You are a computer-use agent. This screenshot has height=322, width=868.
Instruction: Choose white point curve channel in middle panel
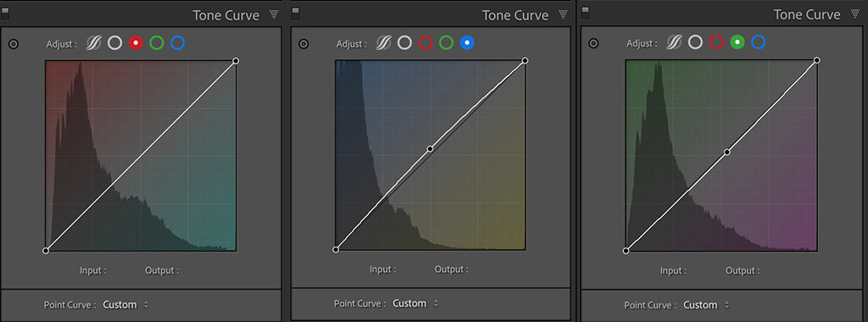tap(404, 42)
